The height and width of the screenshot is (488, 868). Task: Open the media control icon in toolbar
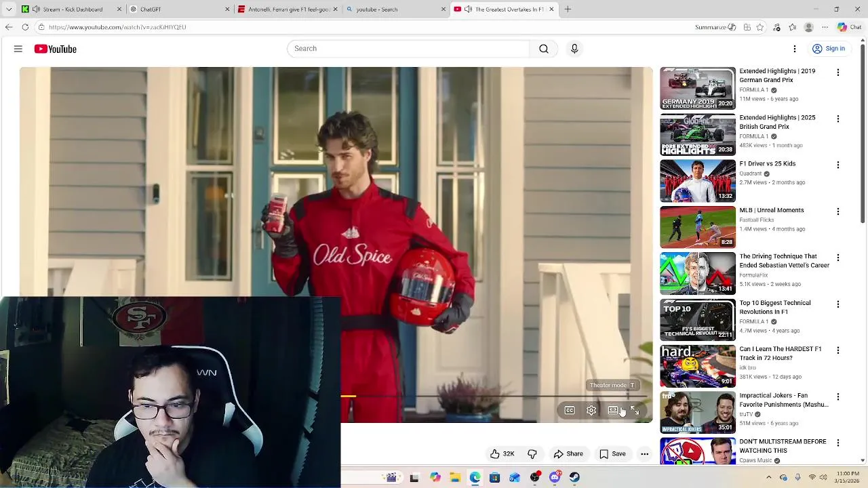tap(777, 27)
